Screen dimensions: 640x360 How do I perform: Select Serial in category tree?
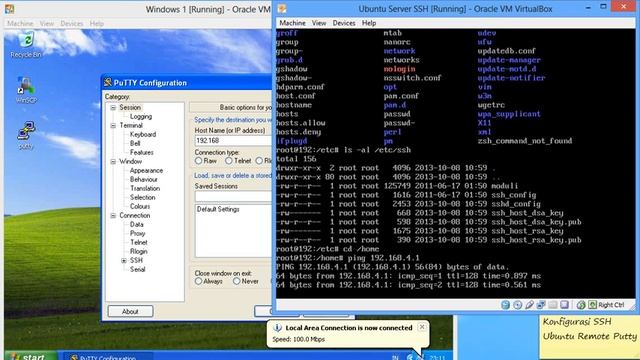(x=138, y=269)
